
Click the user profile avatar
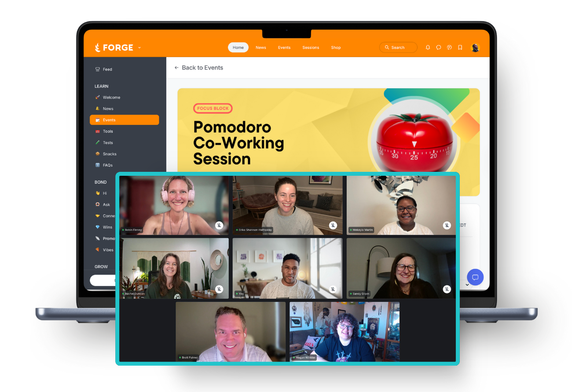(x=475, y=47)
